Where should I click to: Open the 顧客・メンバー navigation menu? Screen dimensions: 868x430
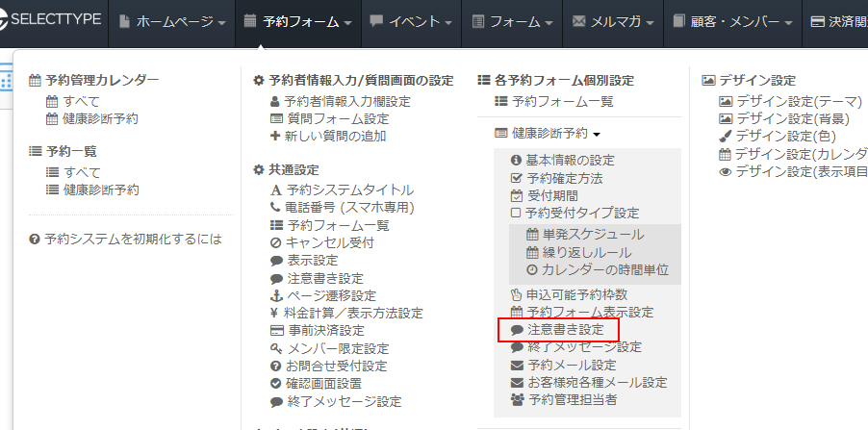pyautogui.click(x=735, y=21)
